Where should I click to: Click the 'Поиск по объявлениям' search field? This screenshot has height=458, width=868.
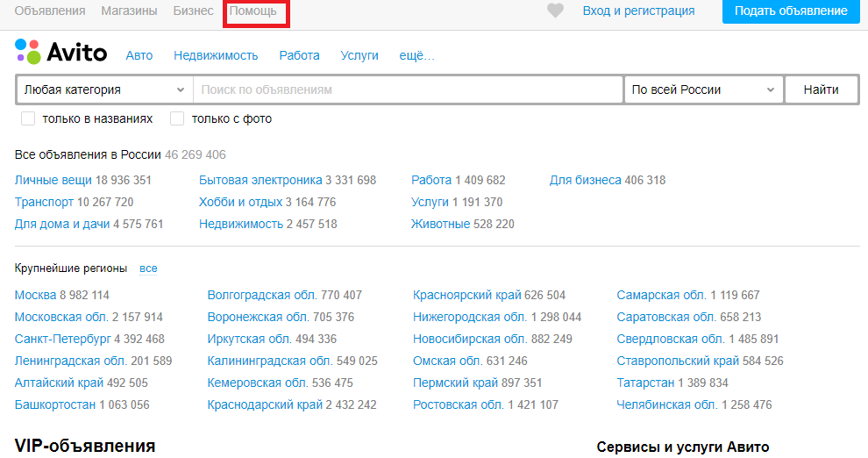point(408,89)
